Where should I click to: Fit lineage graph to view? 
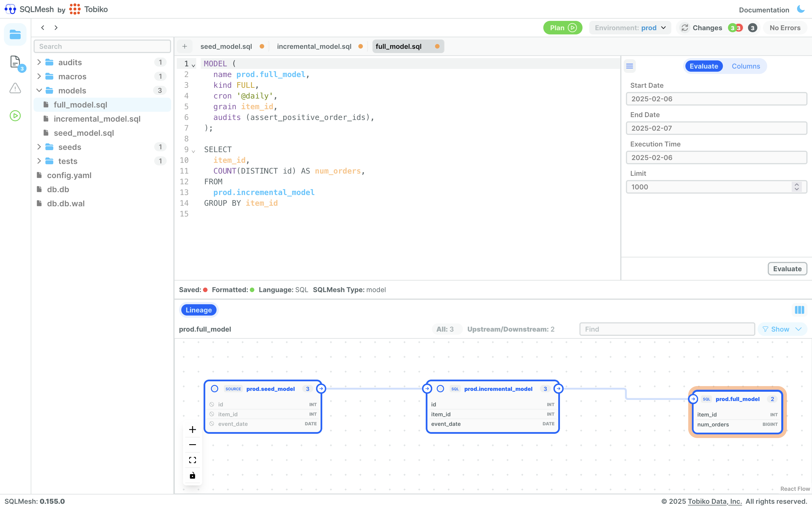(x=192, y=460)
